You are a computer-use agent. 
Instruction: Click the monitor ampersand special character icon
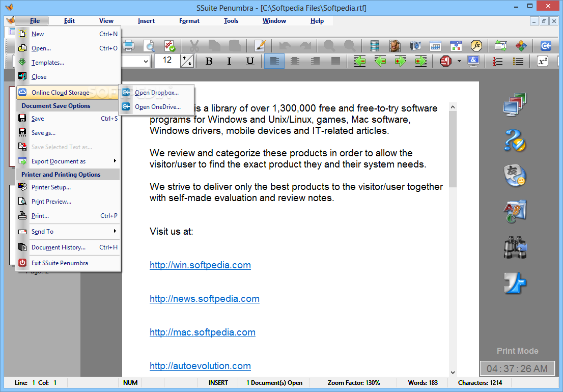pos(473,62)
